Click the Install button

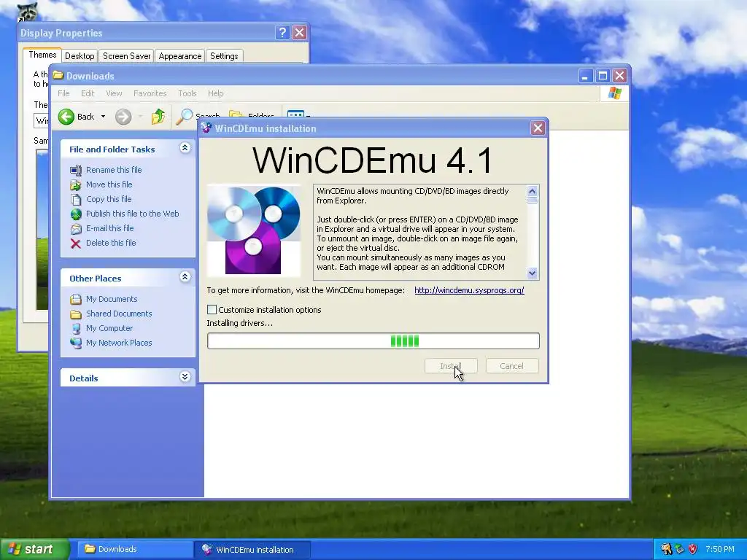coord(451,366)
